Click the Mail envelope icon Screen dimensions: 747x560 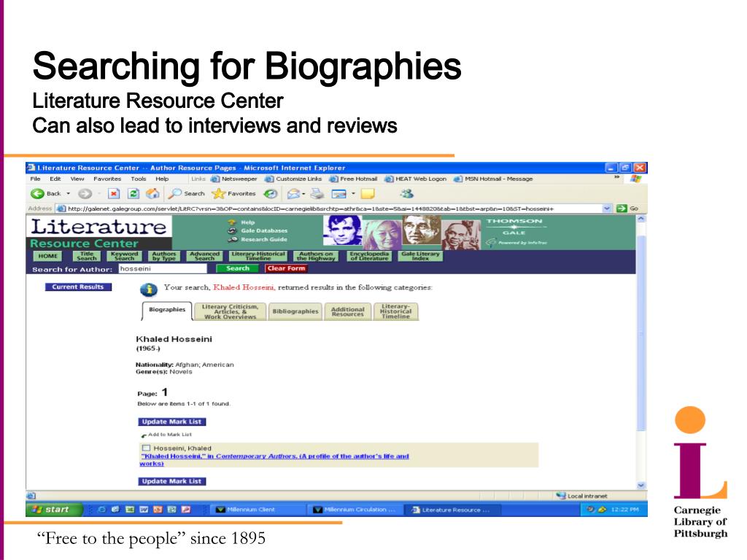[x=293, y=193]
